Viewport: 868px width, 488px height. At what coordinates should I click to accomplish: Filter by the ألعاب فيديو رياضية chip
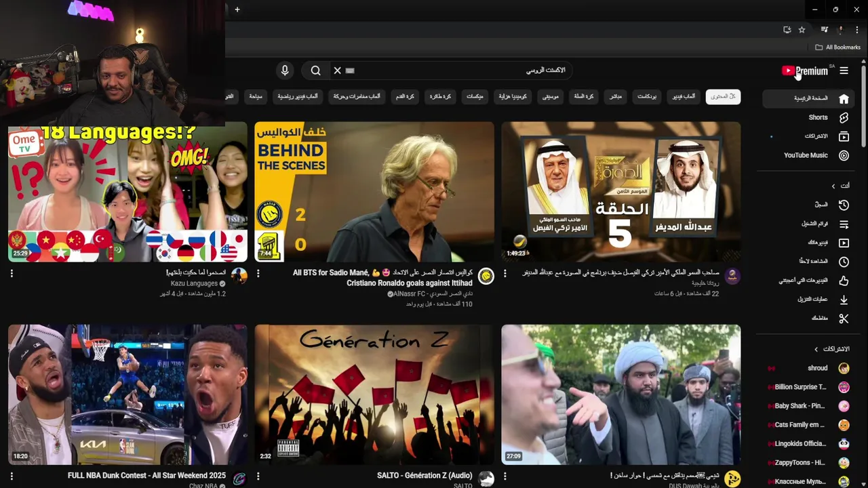coord(297,97)
